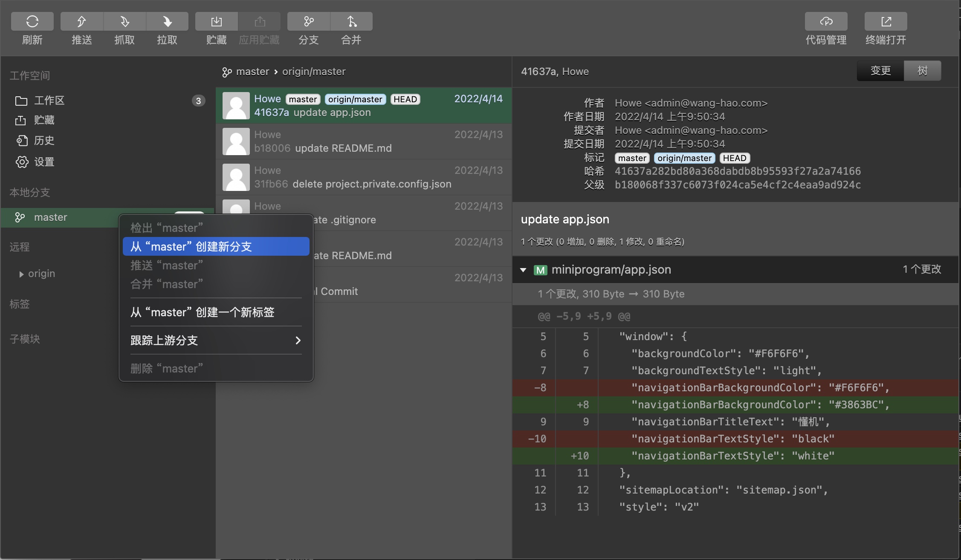Click Howe avatar on commit 41637a
Image resolution: width=961 pixels, height=560 pixels.
point(236,106)
